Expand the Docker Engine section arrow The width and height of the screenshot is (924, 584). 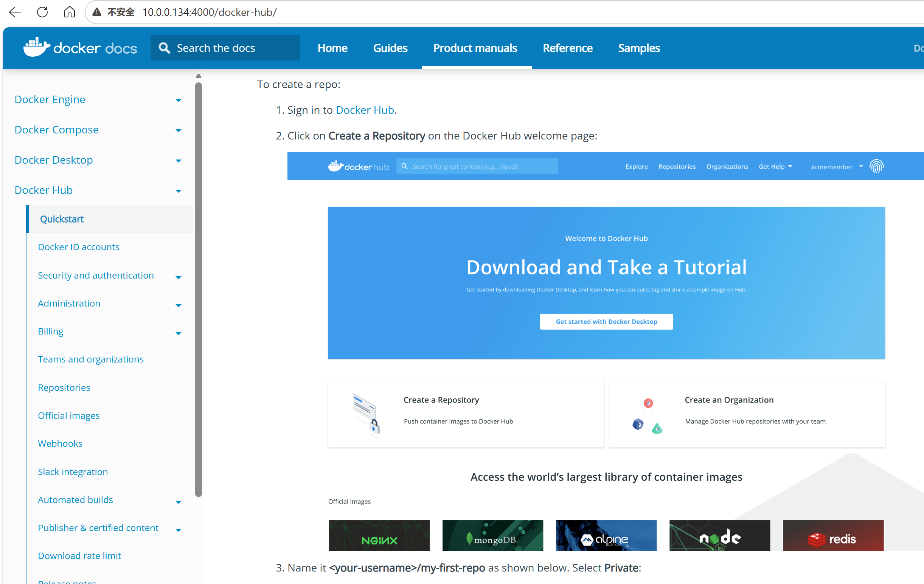pos(179,101)
